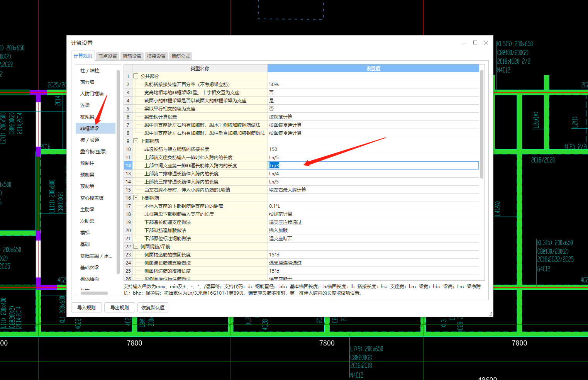This screenshot has width=588, height=380.
Task: Click the 50% value in row 2
Action: tap(373, 84)
